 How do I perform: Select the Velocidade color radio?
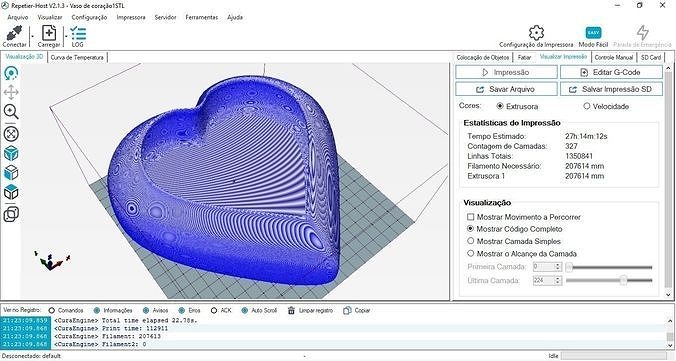pyautogui.click(x=586, y=106)
